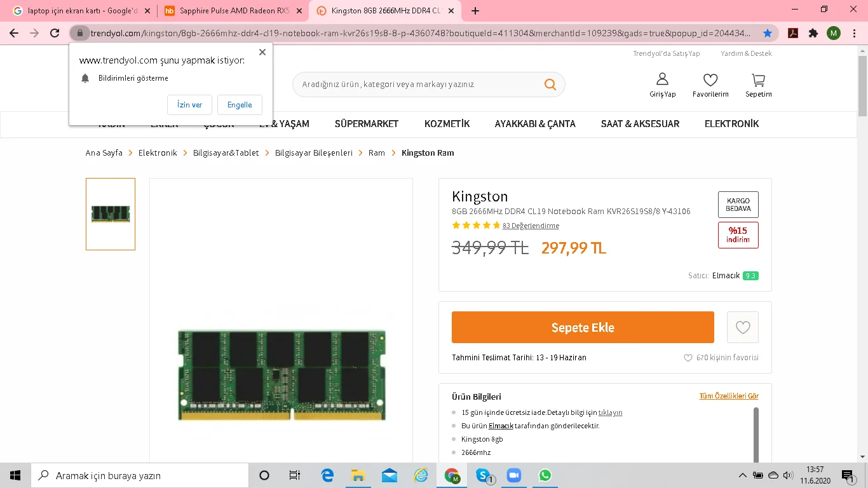Image resolution: width=868 pixels, height=488 pixels.
Task: Go to Bilgisayar Bileşenleri breadcrumb
Action: (x=314, y=153)
